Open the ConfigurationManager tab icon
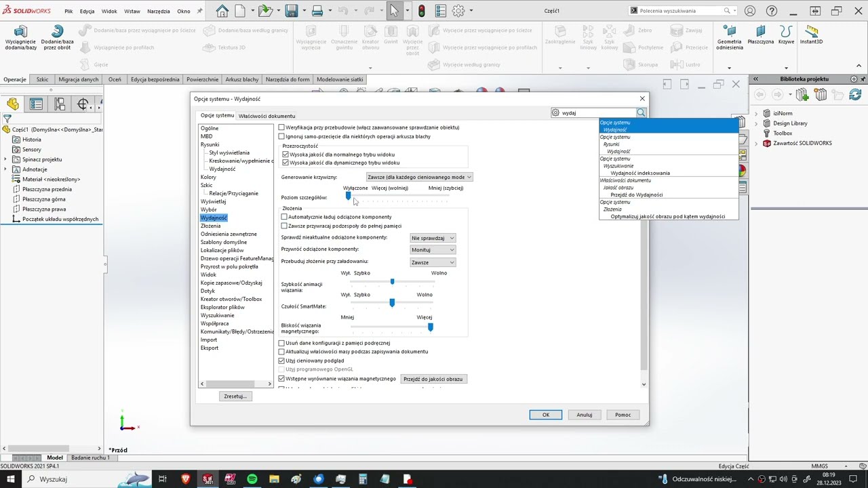Viewport: 868px width, 488px height. pos(60,104)
